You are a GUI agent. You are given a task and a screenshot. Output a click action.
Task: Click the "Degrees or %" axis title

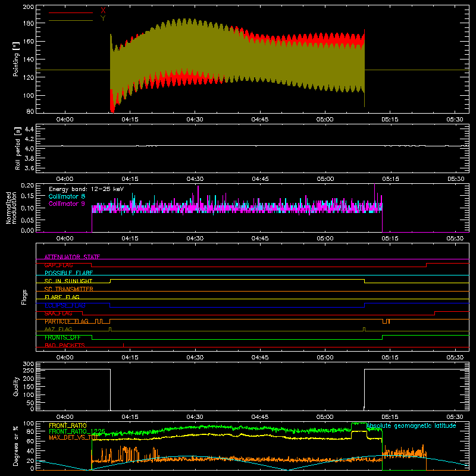(16, 446)
